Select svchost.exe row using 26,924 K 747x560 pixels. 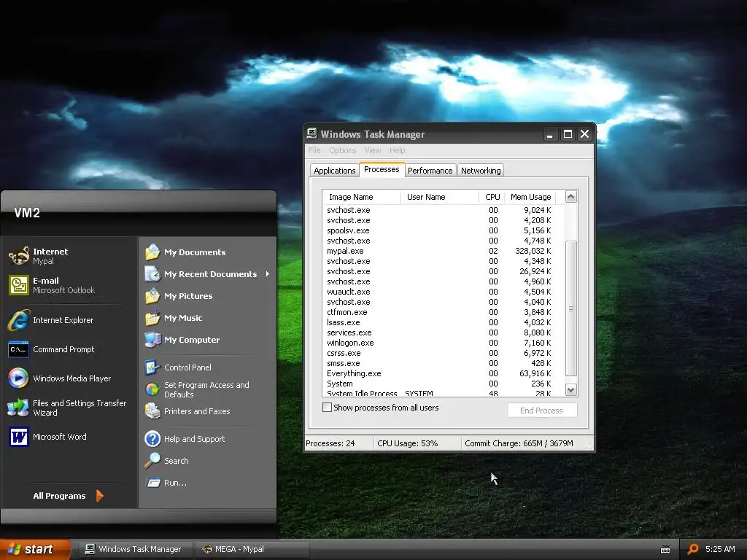[x=438, y=271]
